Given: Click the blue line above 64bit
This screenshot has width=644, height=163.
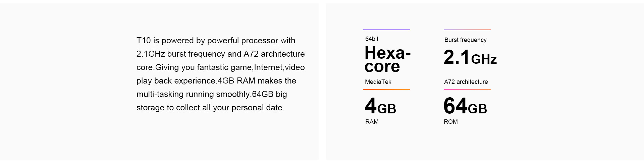Looking at the screenshot, I should (x=387, y=30).
